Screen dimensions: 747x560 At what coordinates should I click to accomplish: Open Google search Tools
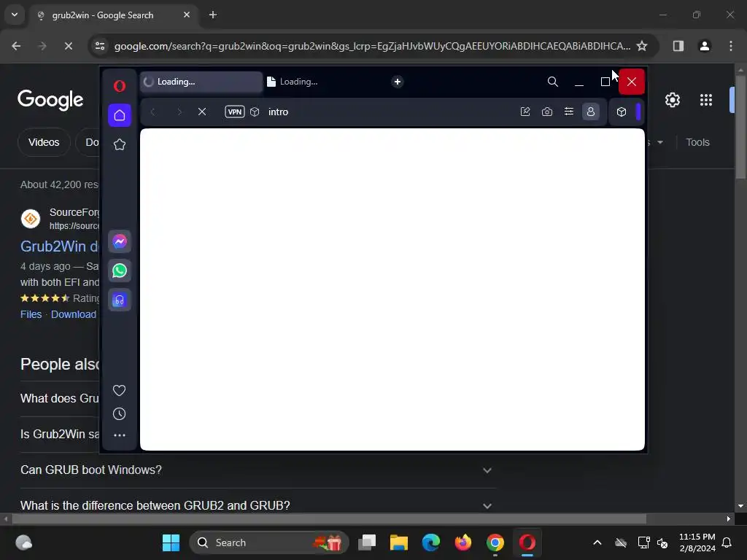(x=697, y=142)
